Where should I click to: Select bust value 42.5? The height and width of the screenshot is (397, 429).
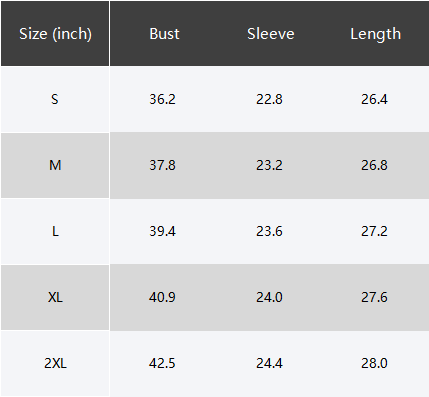point(162,363)
